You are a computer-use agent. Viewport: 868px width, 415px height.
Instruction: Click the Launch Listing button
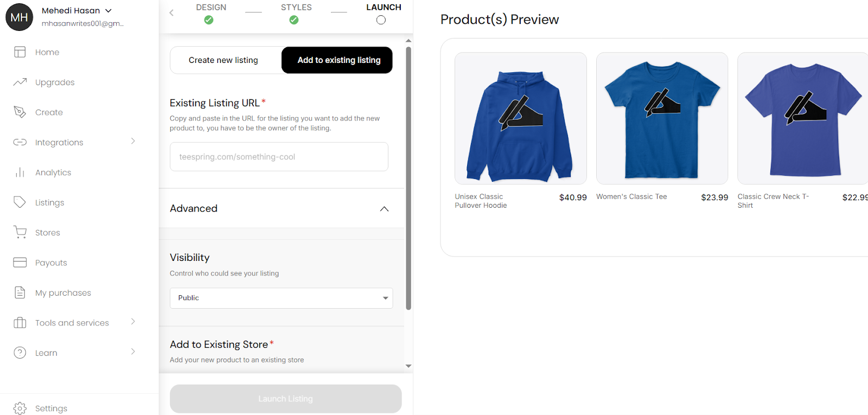[286, 399]
